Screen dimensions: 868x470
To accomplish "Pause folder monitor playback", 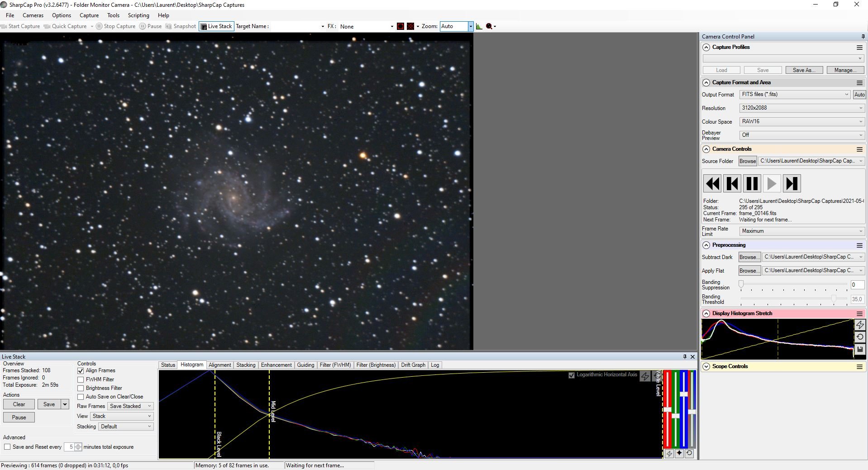I will click(x=752, y=184).
